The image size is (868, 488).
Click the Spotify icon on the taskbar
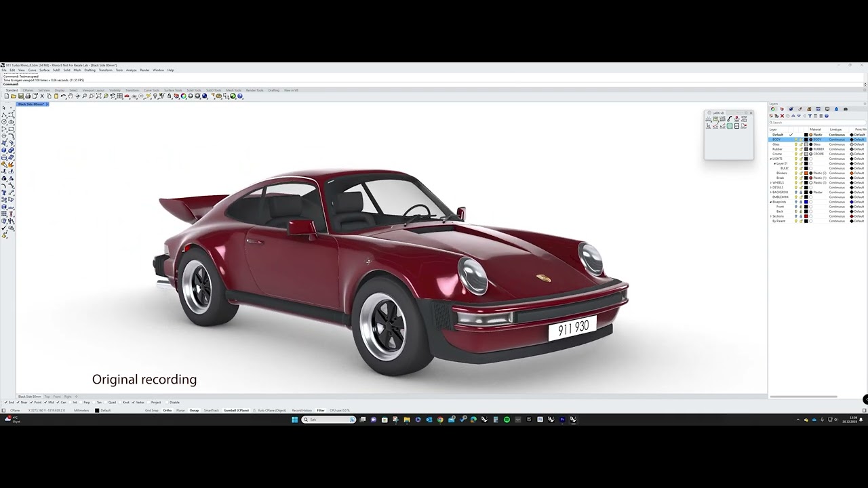point(507,420)
